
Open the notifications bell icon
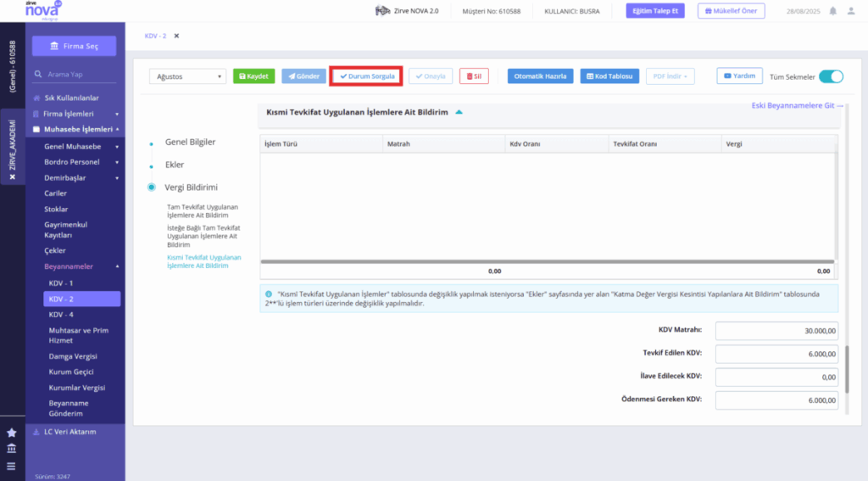coord(832,11)
